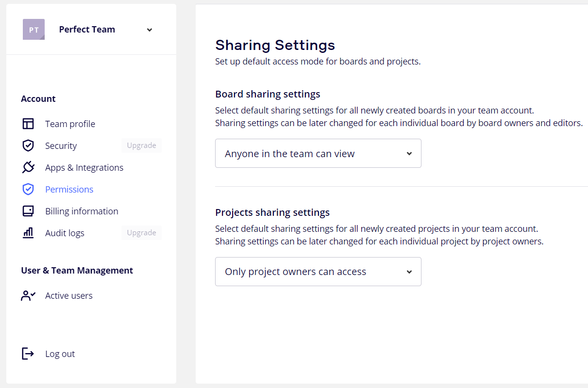Select Billing information in sidebar
The height and width of the screenshot is (388, 588).
pyautogui.click(x=82, y=211)
